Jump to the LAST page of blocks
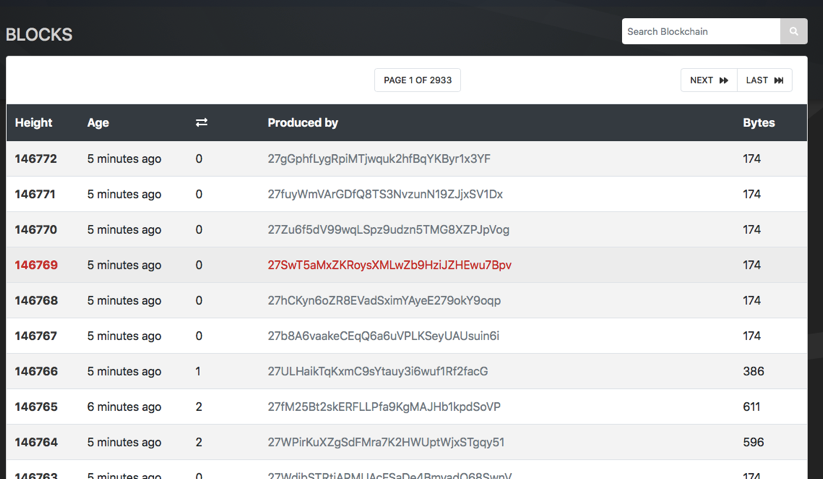823x479 pixels. (x=765, y=80)
